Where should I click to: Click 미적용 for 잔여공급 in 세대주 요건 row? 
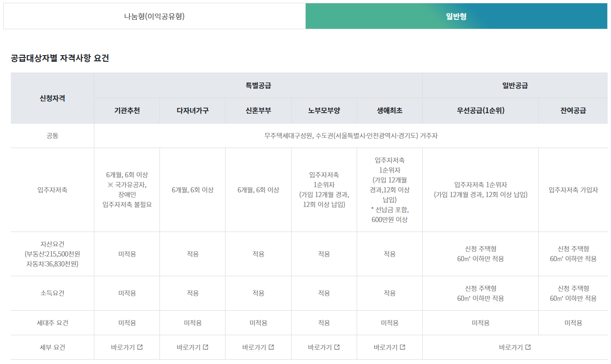pyautogui.click(x=573, y=323)
